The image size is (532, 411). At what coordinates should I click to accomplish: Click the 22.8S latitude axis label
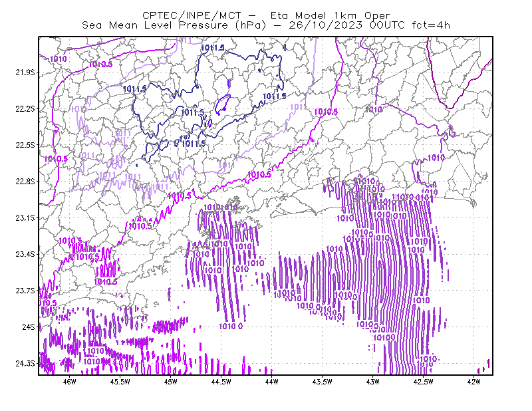pos(25,182)
